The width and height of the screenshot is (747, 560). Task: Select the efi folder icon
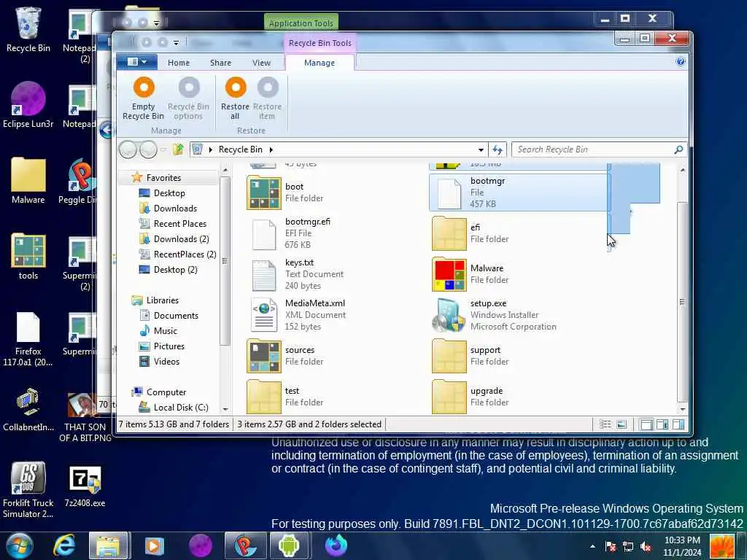click(x=449, y=233)
